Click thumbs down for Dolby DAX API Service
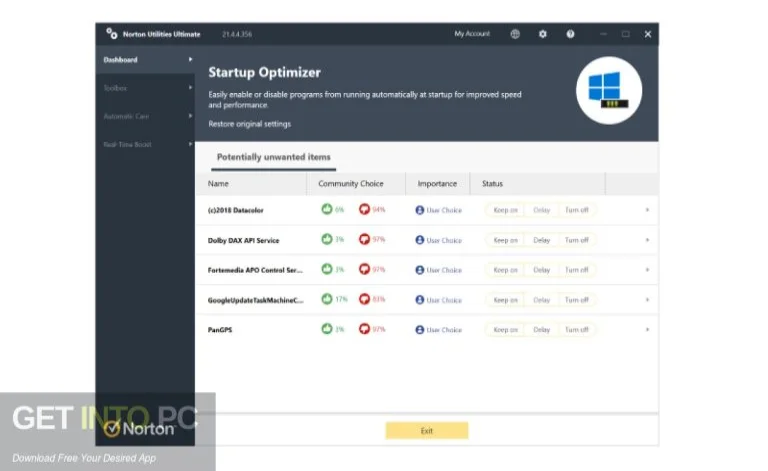The height and width of the screenshot is (471, 768). click(364, 239)
